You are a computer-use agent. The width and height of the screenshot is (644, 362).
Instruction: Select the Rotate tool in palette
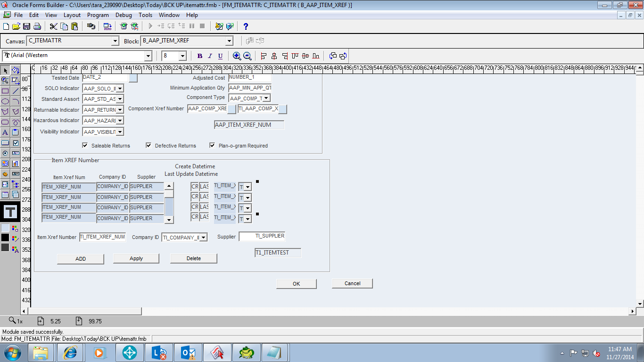coord(16,71)
